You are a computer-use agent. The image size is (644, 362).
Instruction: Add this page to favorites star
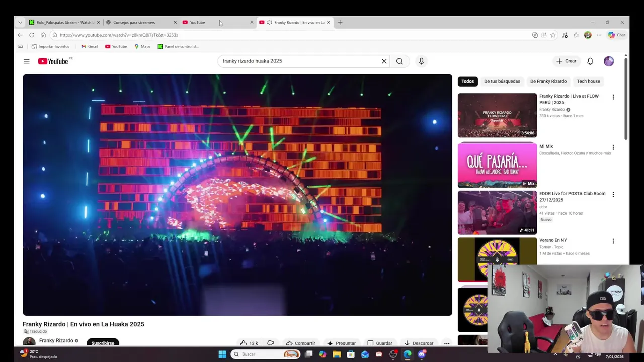pos(553,35)
